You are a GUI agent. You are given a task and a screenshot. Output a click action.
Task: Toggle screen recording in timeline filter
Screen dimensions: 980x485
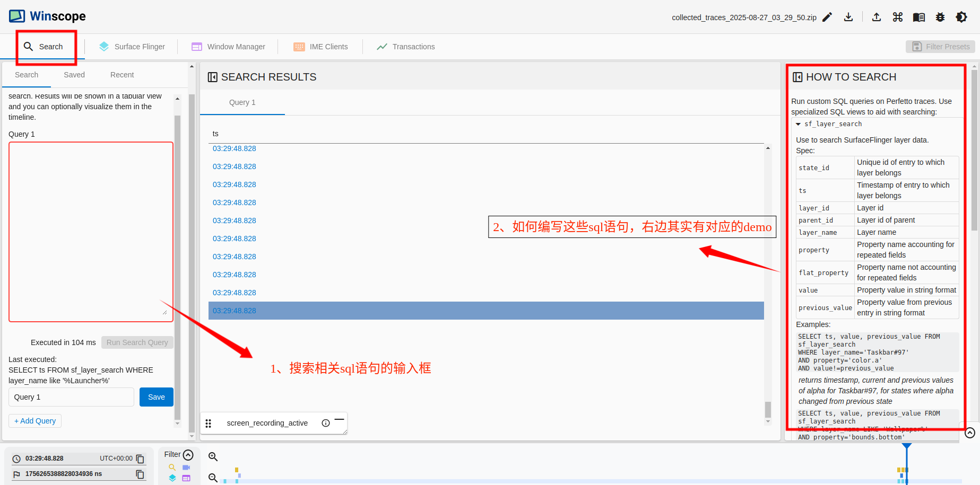pyautogui.click(x=186, y=468)
